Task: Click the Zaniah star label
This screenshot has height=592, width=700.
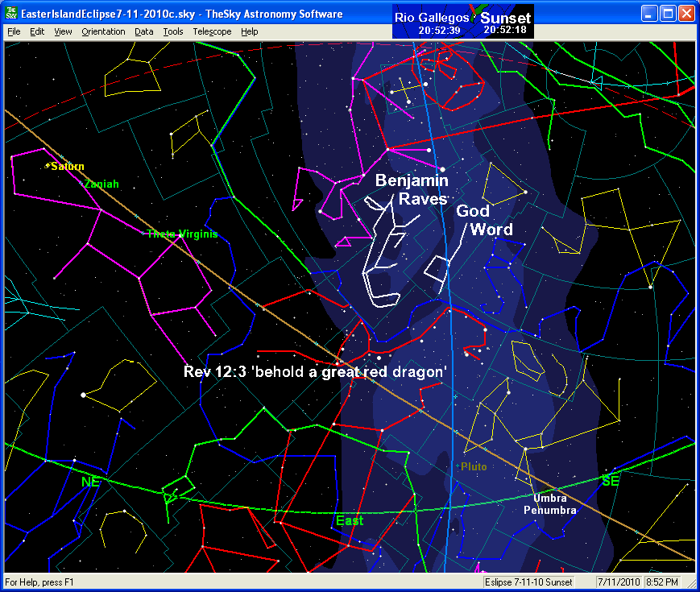Action: [x=101, y=184]
